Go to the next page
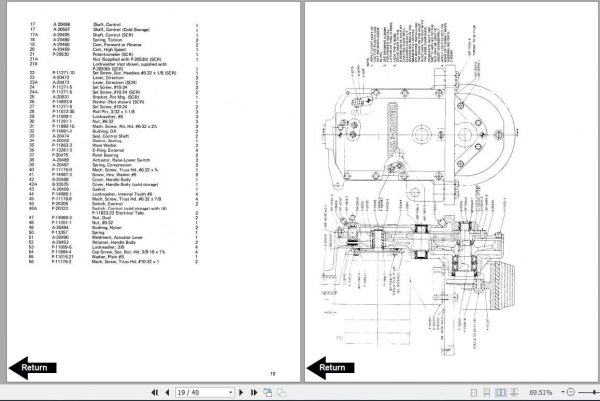This screenshot has height=401, width=600. coord(241,392)
